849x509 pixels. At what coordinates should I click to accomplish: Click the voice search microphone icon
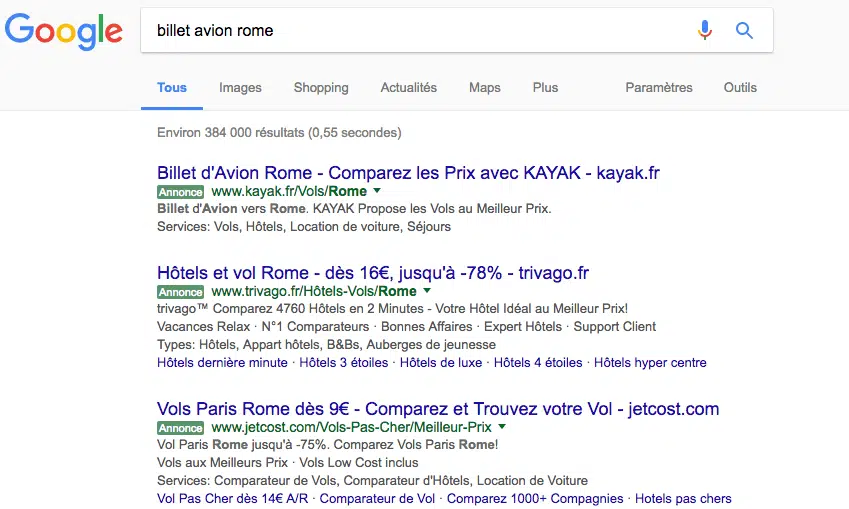[x=704, y=30]
